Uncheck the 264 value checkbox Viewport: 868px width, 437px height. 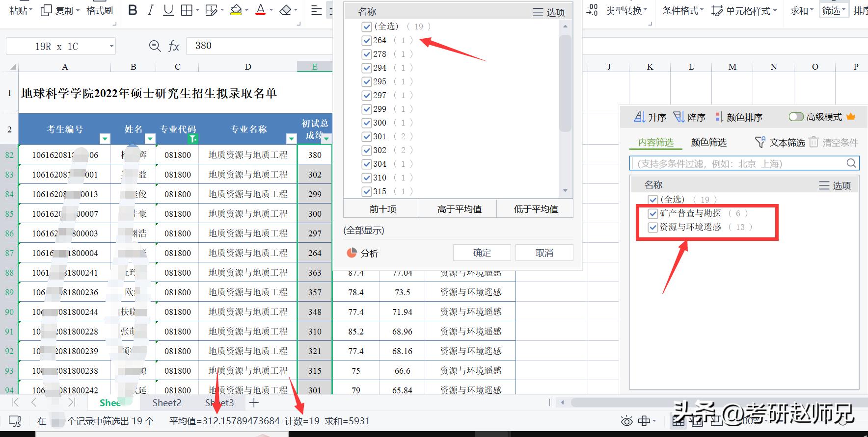pyautogui.click(x=366, y=40)
